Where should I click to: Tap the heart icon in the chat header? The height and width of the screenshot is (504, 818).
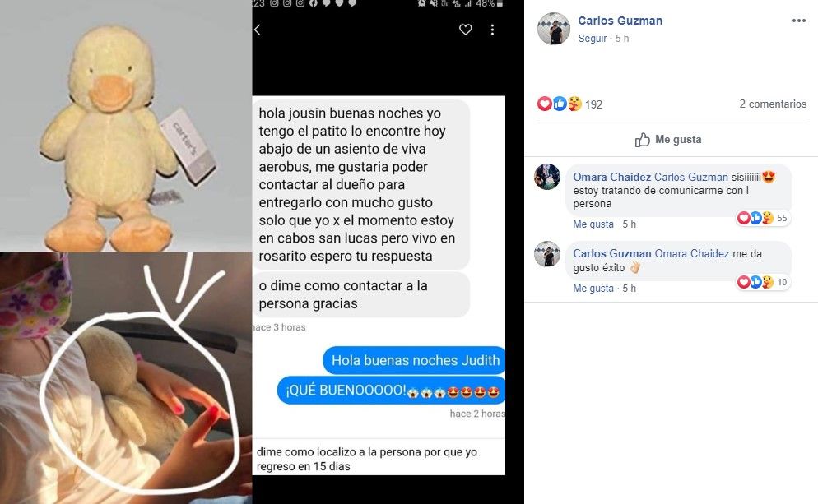tap(465, 30)
